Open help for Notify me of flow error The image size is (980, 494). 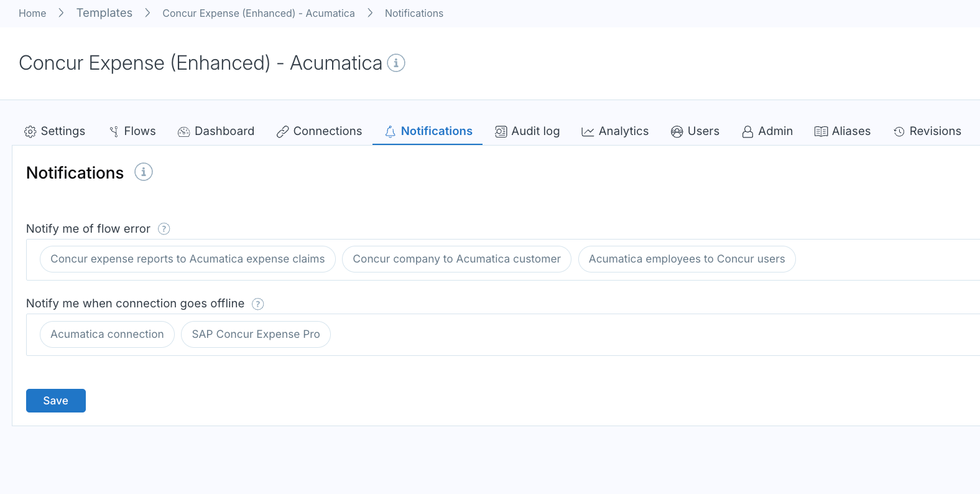click(x=164, y=229)
